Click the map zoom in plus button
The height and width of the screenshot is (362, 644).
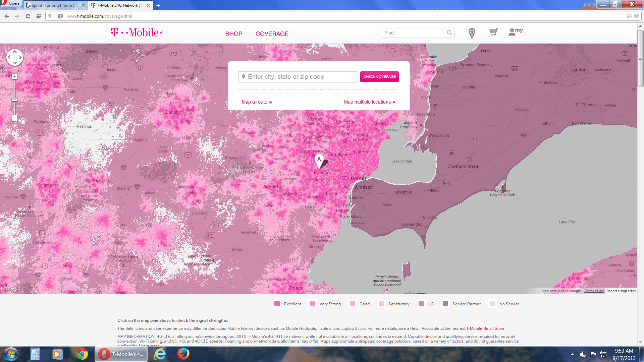pos(15,76)
